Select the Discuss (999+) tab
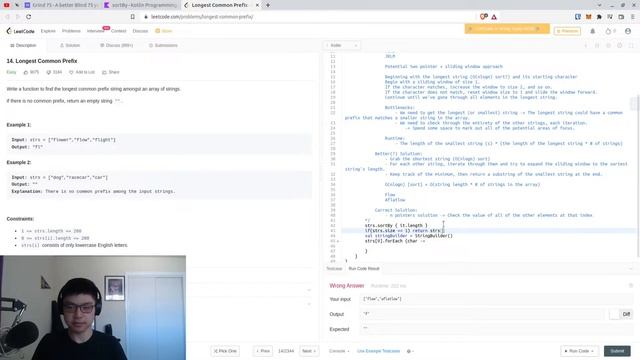The width and height of the screenshot is (640, 360). click(x=117, y=45)
